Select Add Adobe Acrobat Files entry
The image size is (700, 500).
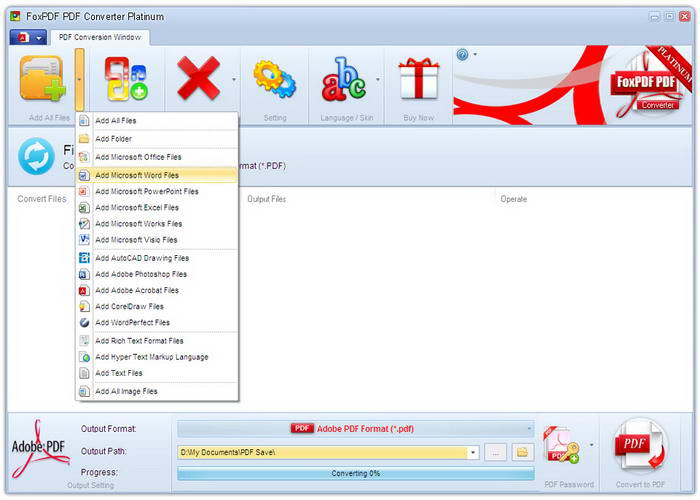coord(157,290)
